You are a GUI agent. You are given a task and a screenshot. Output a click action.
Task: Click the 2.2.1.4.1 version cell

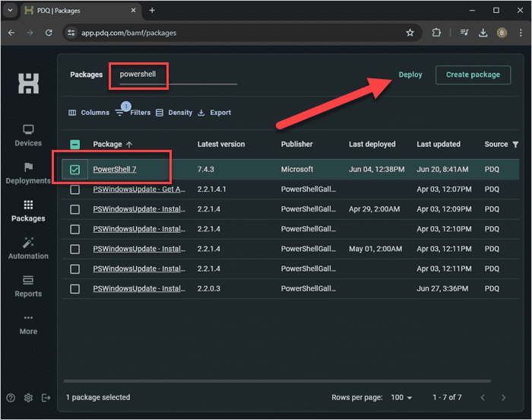pyautogui.click(x=212, y=189)
